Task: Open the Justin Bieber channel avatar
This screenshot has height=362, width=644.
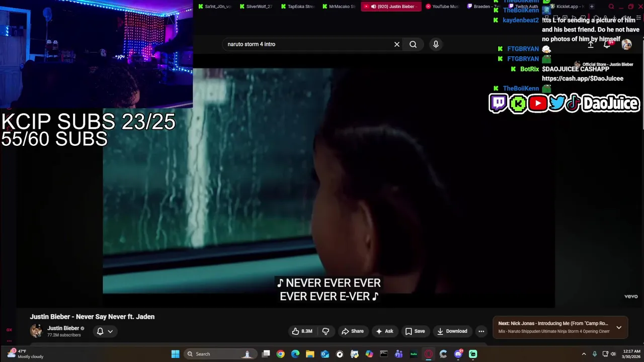Action: 36,331
